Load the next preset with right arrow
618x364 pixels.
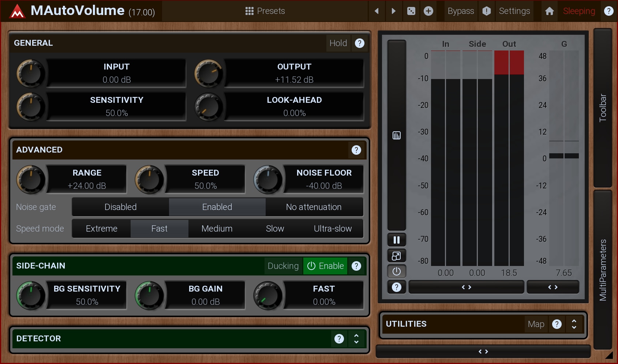coord(393,11)
